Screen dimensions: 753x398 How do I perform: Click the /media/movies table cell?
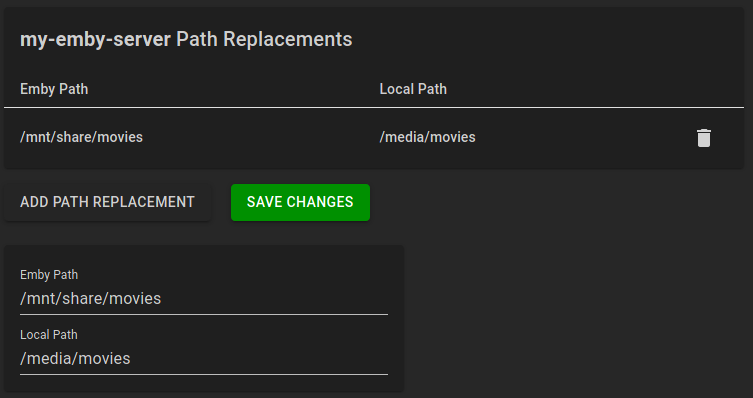(427, 137)
